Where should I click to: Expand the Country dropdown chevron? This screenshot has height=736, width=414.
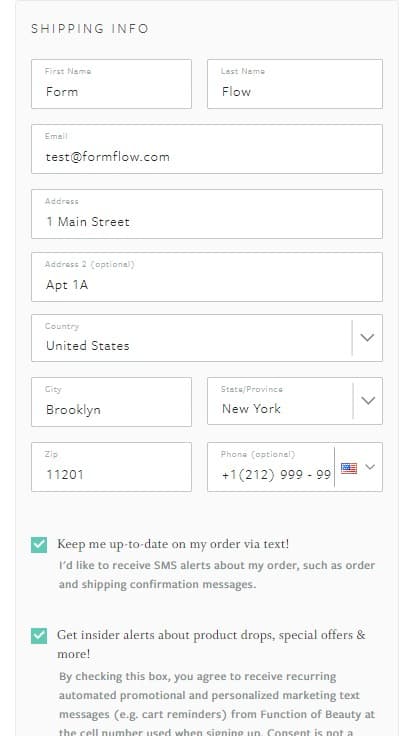coord(367,337)
